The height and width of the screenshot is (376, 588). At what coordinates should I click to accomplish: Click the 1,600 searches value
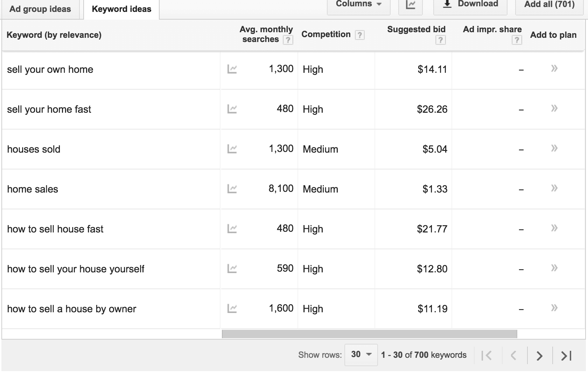(x=281, y=308)
